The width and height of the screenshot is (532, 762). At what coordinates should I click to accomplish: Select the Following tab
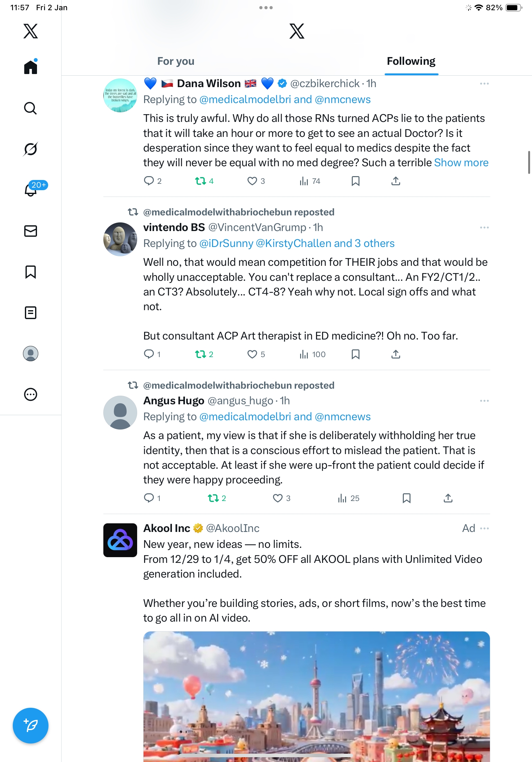tap(411, 61)
